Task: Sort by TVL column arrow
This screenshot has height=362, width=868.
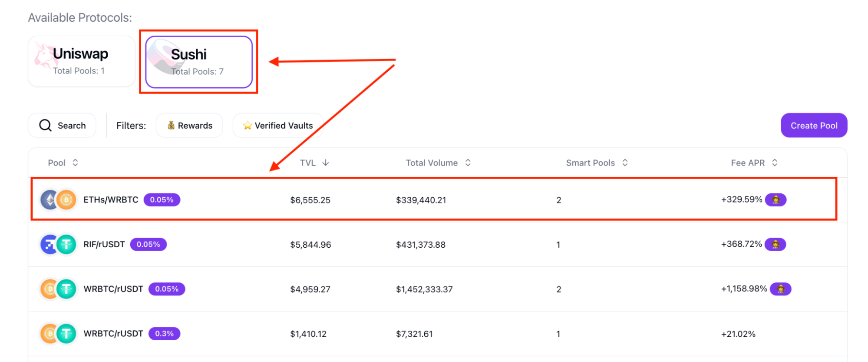Action: [x=326, y=163]
